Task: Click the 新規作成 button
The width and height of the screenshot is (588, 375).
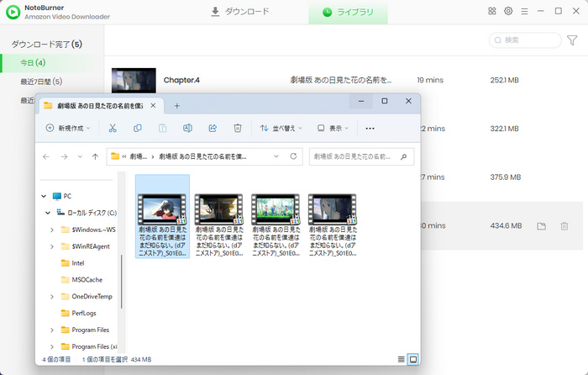Action: click(69, 128)
